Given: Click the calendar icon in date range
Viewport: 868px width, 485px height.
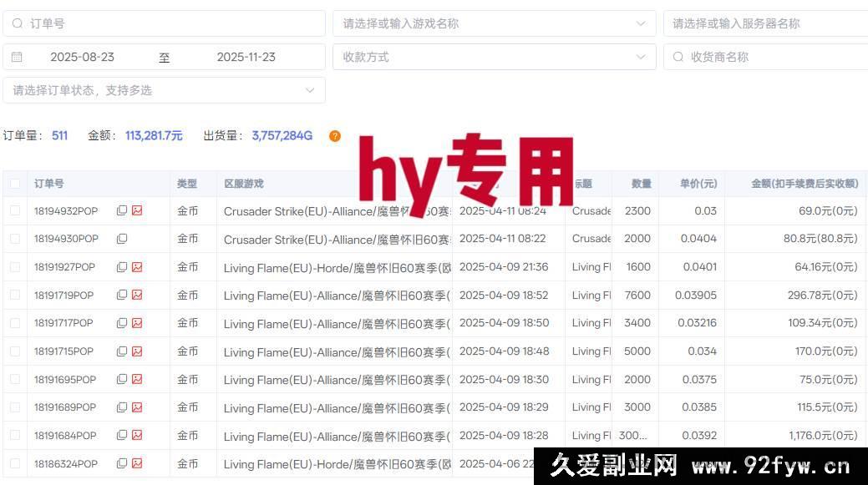Looking at the screenshot, I should [x=18, y=57].
